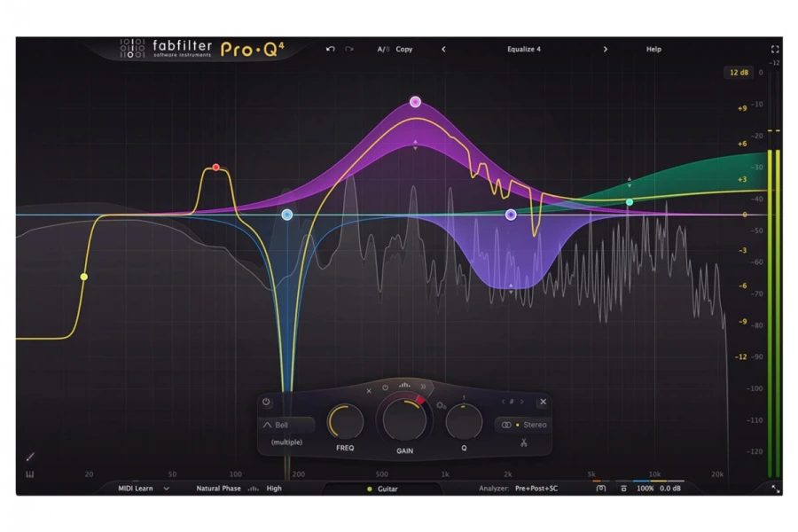Click the resize interface corner icon

776,489
